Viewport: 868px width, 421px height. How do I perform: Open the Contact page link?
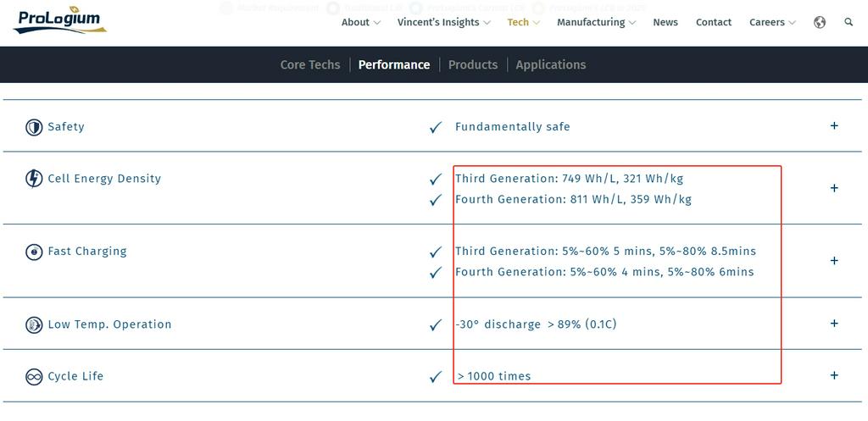[x=714, y=23]
